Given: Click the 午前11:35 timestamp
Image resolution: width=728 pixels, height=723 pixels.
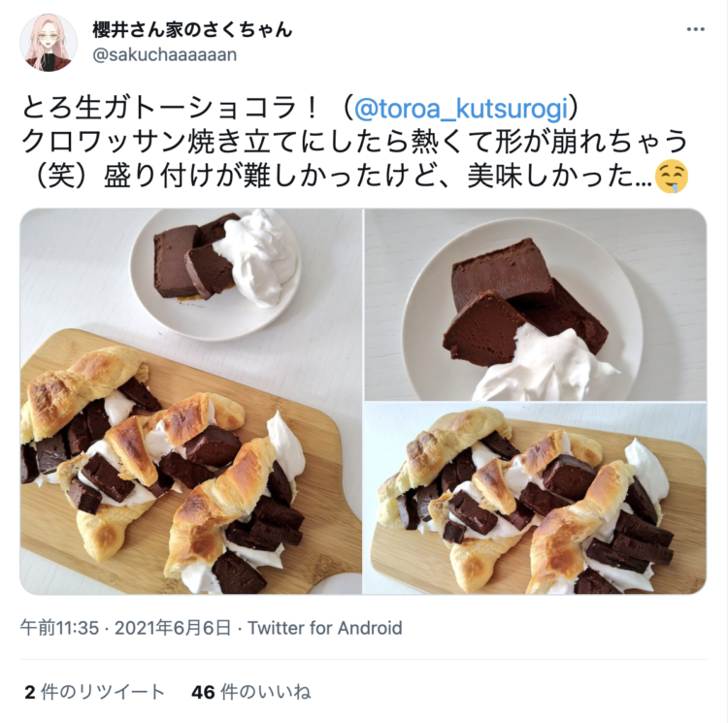Looking at the screenshot, I should [59, 628].
